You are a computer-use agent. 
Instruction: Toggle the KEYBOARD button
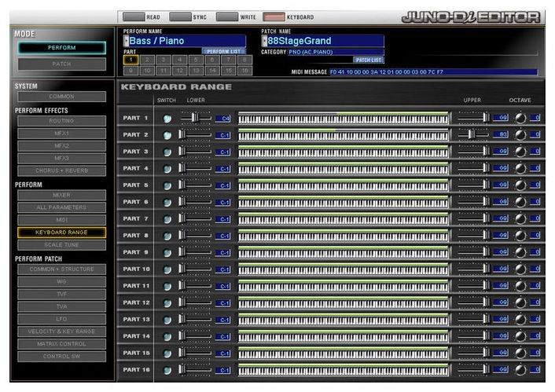pyautogui.click(x=274, y=16)
